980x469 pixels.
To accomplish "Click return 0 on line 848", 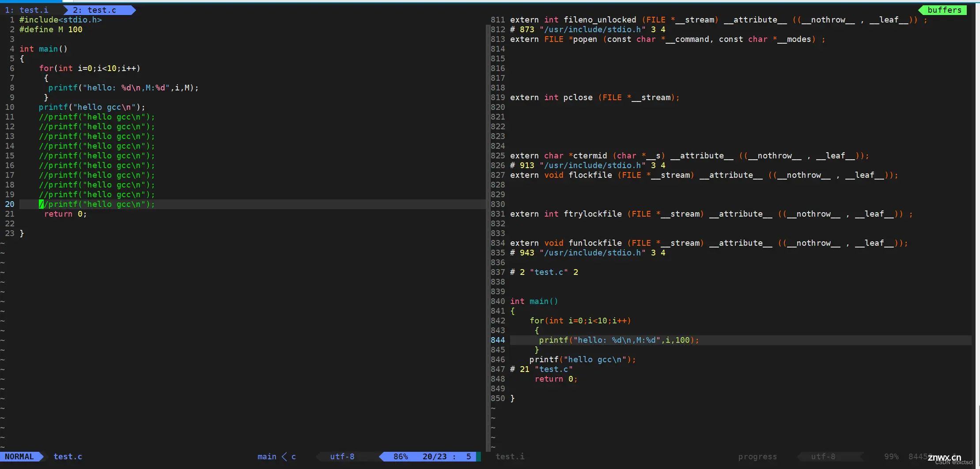I will point(556,379).
